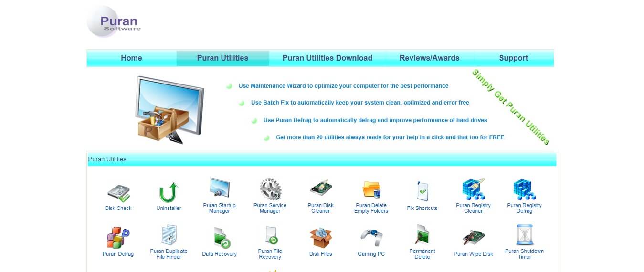This screenshot has height=272, width=644.
Task: Click the Puran File Recovery icon
Action: [271, 235]
